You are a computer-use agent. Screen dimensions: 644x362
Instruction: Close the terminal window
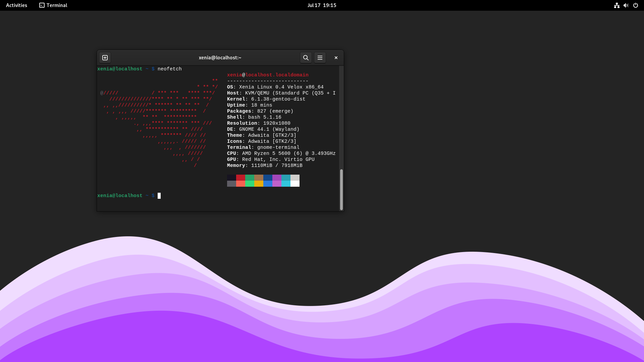[x=336, y=58]
